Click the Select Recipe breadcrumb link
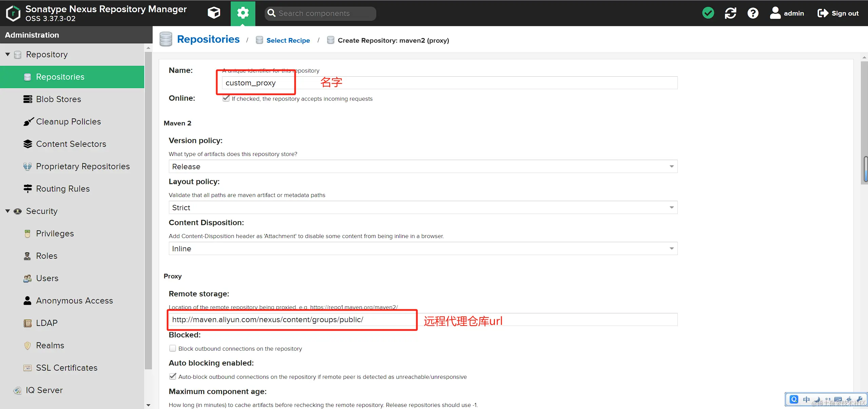Image resolution: width=868 pixels, height=409 pixels. (288, 40)
